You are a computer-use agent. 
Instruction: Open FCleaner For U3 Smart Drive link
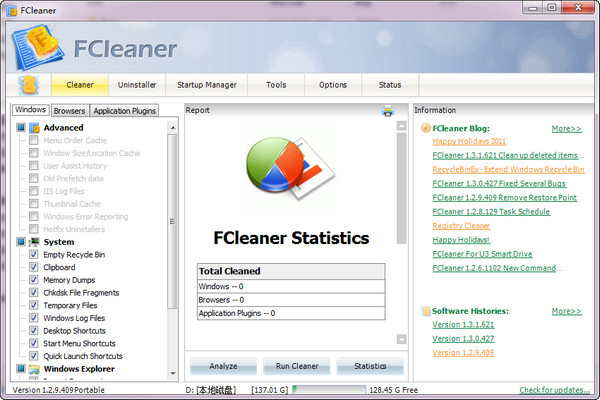[x=483, y=254]
